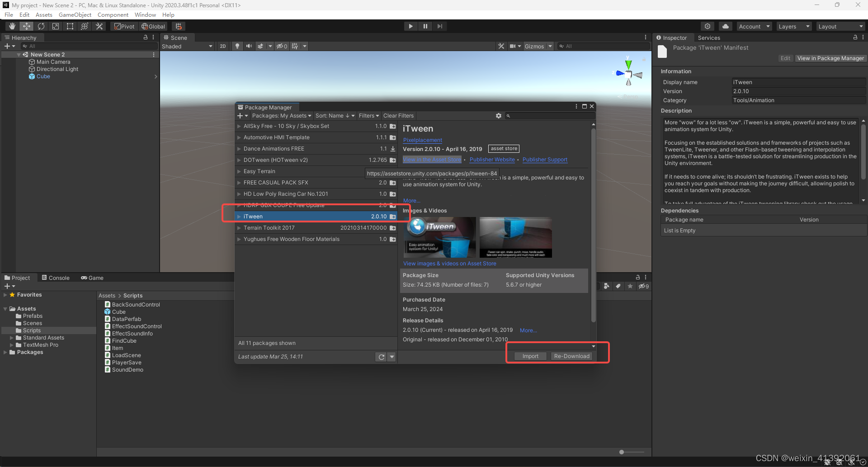This screenshot has height=467, width=868.
Task: Open the Shaded draw mode dropdown
Action: click(x=187, y=46)
